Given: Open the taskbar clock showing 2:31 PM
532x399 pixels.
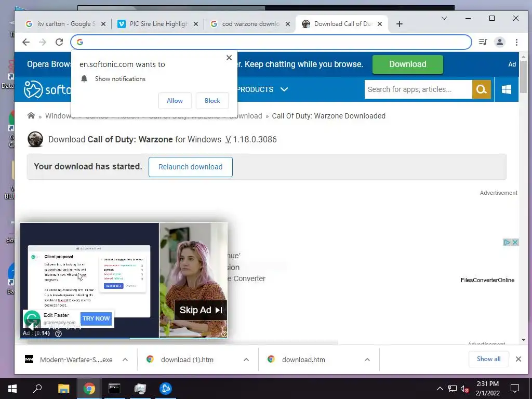Looking at the screenshot, I should click(487, 389).
